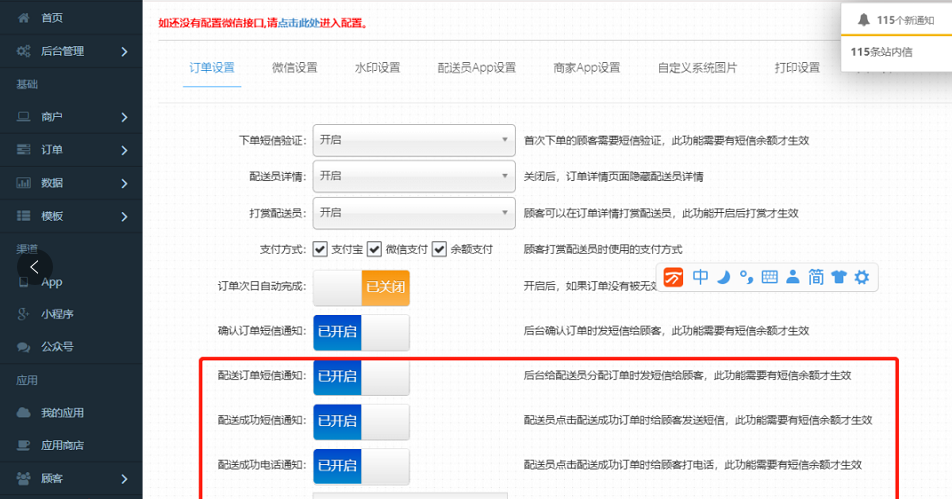Toggle the 订单次日自动完成 switch

tap(361, 288)
